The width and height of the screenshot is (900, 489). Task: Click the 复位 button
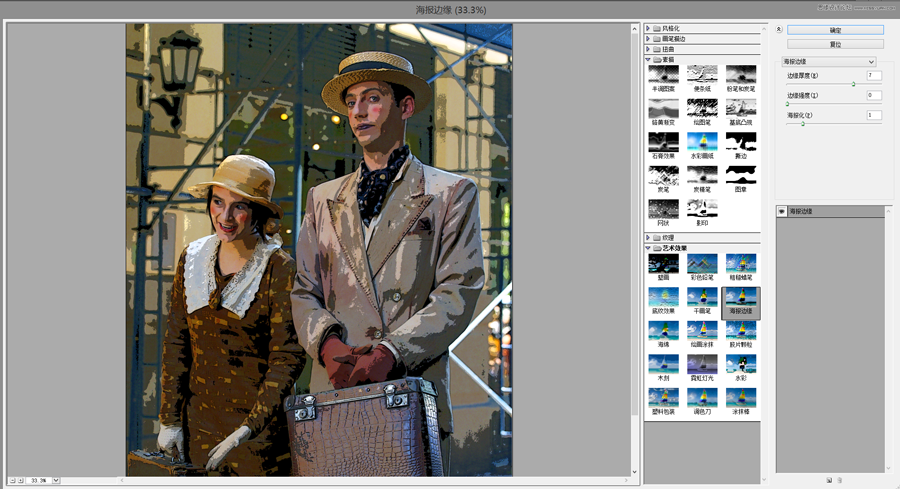coord(835,45)
